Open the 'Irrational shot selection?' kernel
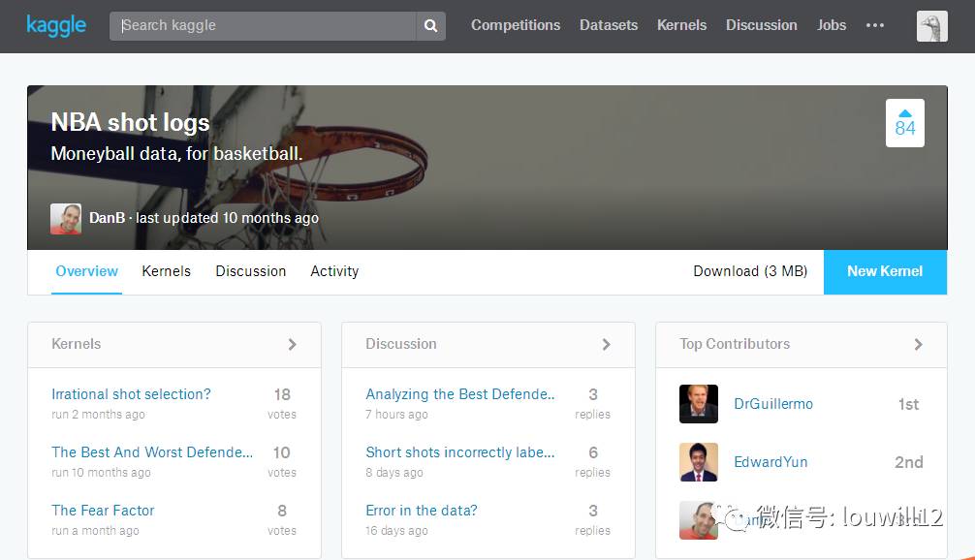This screenshot has width=975, height=560. (131, 394)
